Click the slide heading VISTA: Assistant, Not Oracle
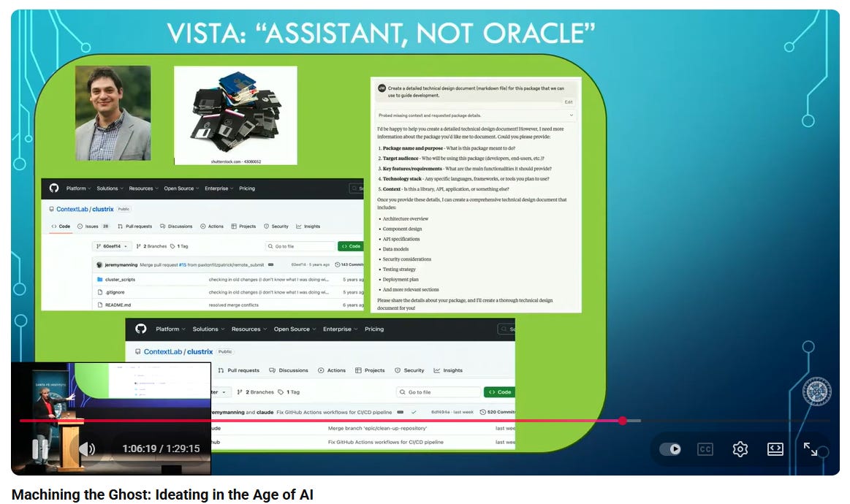The image size is (850, 504). 381,34
